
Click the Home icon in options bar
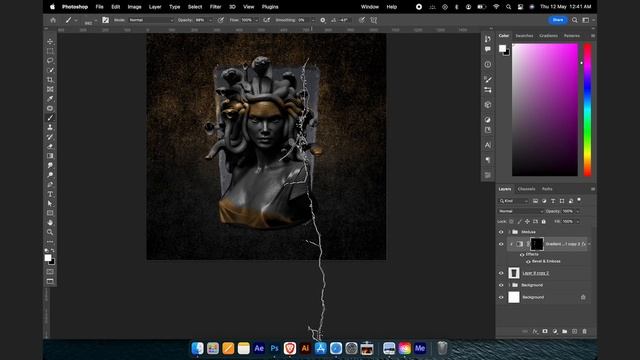tap(53, 20)
